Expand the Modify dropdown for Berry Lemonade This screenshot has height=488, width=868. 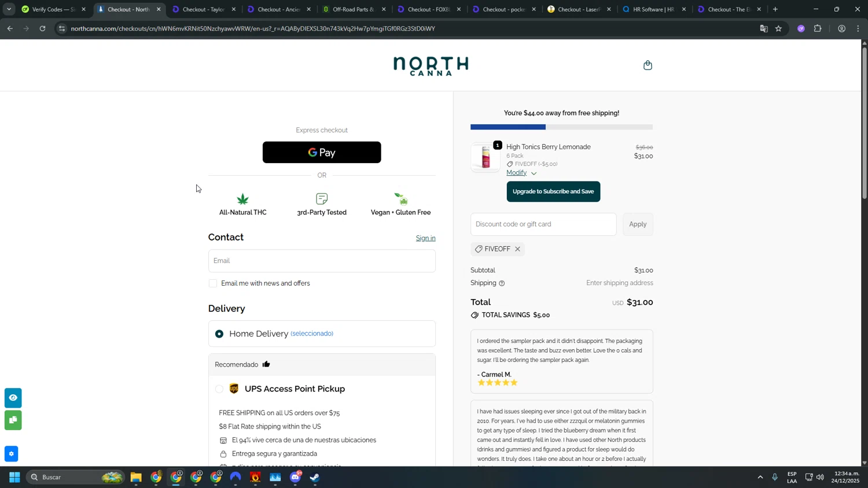pos(521,173)
